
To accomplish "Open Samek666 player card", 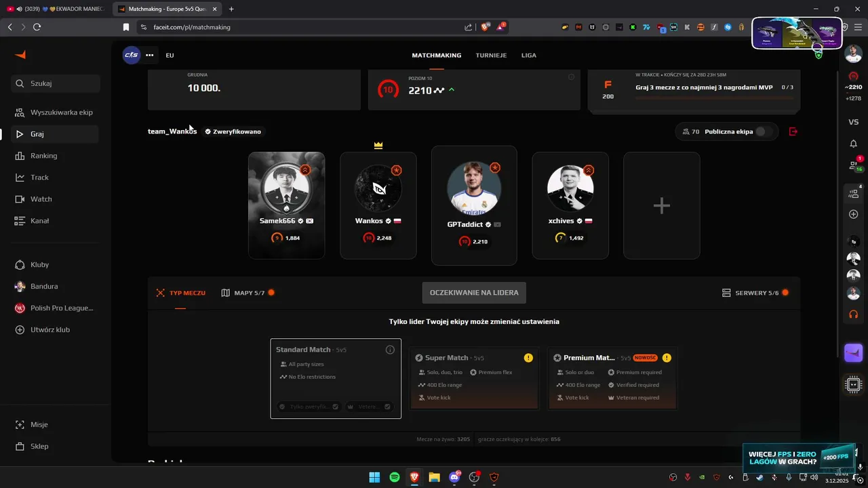I will (286, 205).
